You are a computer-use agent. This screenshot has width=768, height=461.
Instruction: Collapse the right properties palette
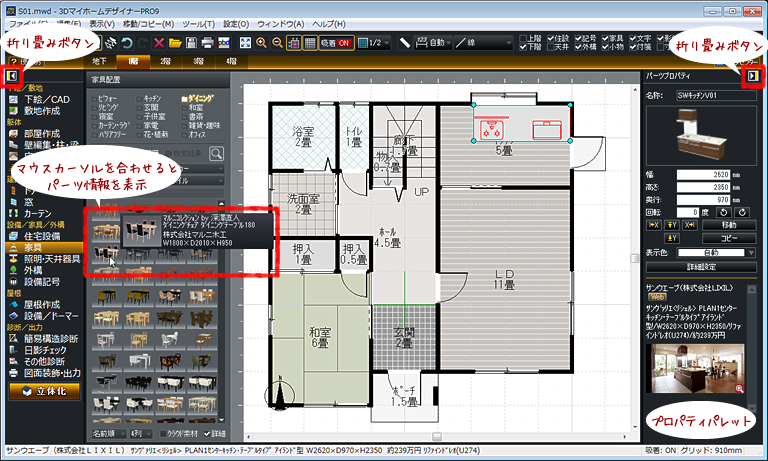tap(755, 76)
